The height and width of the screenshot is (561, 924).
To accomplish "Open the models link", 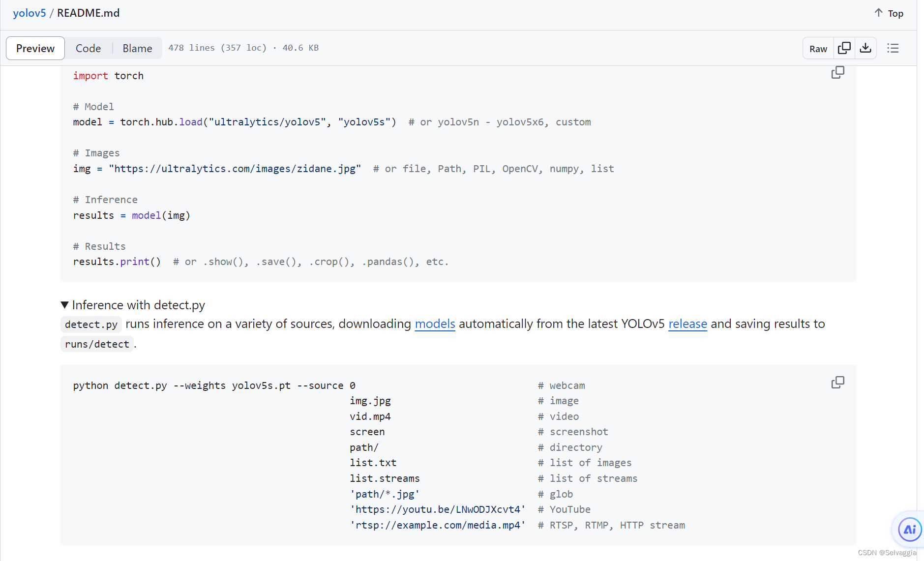I will [x=435, y=324].
